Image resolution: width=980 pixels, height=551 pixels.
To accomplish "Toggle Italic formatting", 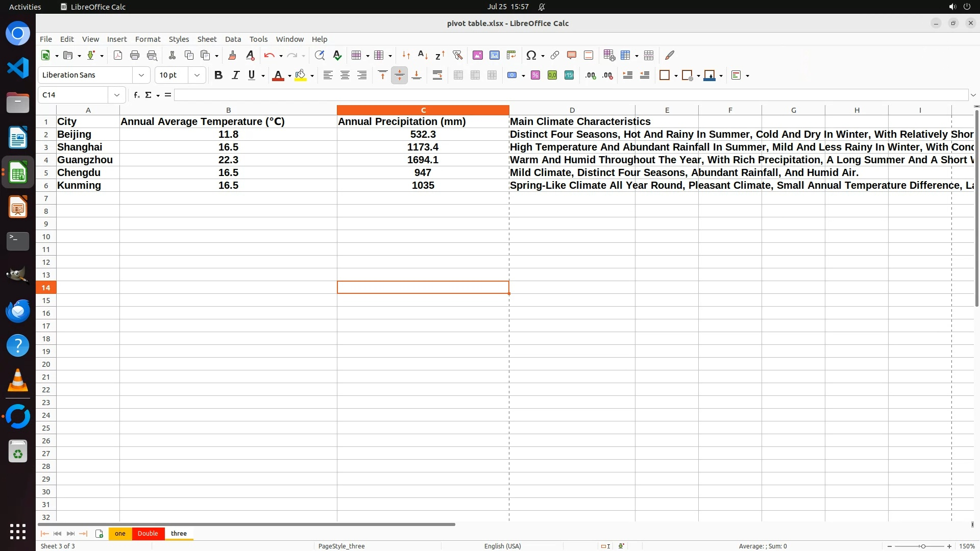I will tap(235, 76).
